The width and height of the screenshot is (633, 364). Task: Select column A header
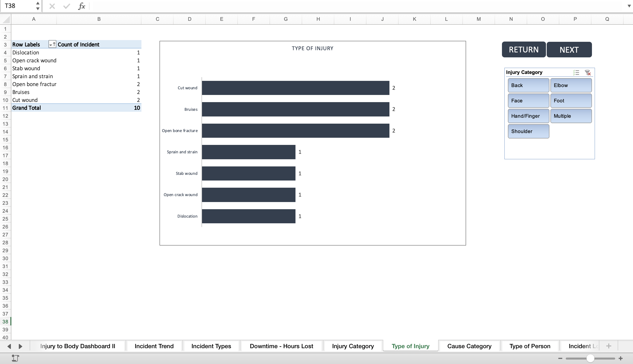(34, 19)
